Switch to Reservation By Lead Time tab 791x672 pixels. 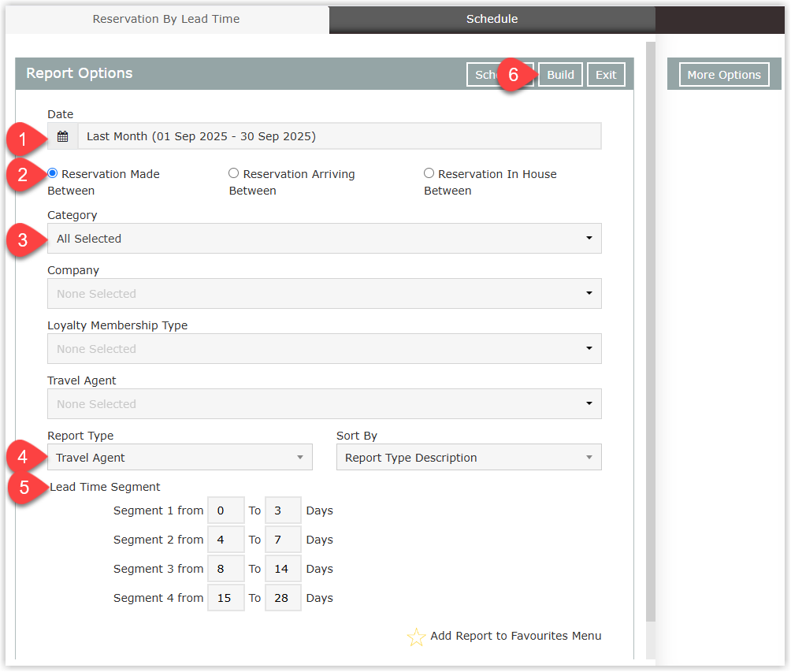(166, 19)
